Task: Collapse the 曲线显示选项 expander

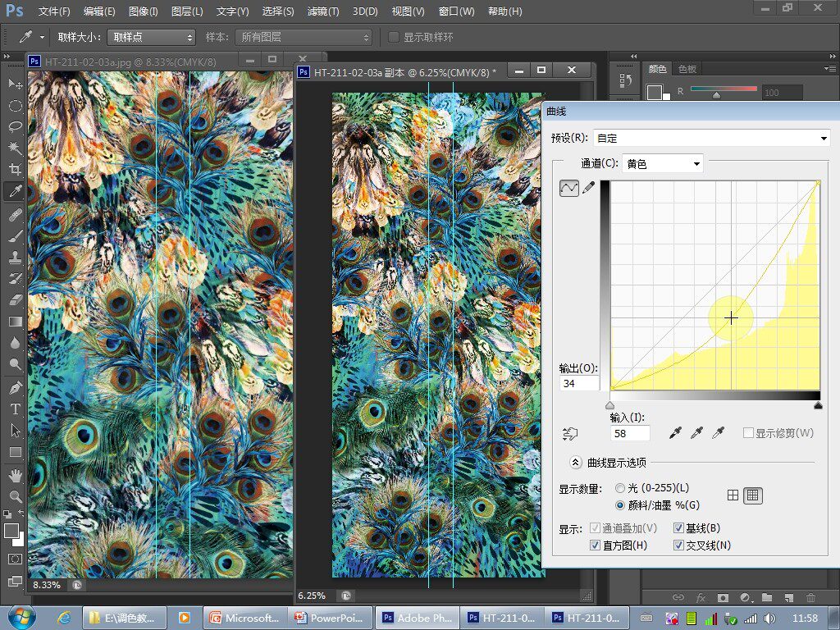Action: pos(576,463)
